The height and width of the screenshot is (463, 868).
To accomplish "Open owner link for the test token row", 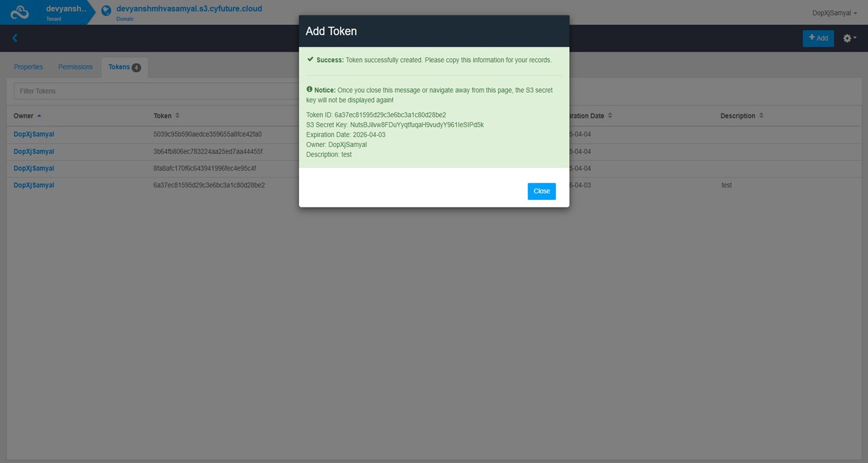I will click(34, 185).
